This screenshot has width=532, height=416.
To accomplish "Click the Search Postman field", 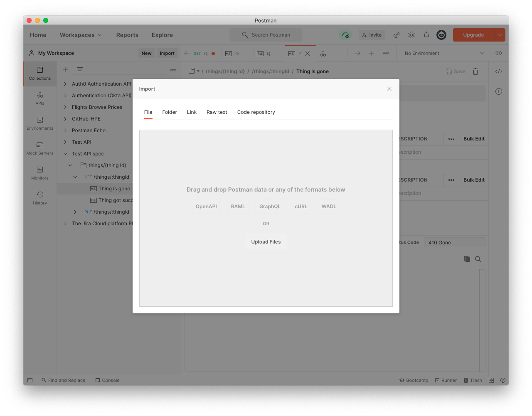I will click(x=266, y=35).
